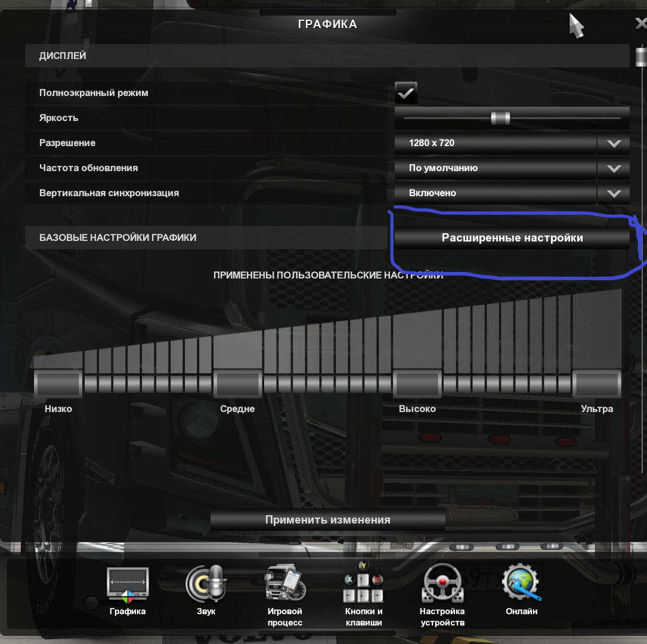Set graphics quality to Ультра
Screen dimensions: 647x644
(597, 383)
